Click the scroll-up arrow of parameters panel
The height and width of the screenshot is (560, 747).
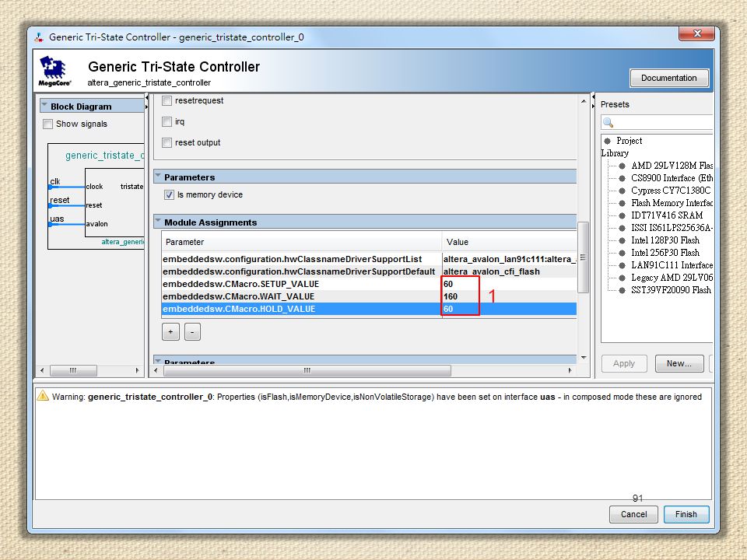pyautogui.click(x=584, y=101)
